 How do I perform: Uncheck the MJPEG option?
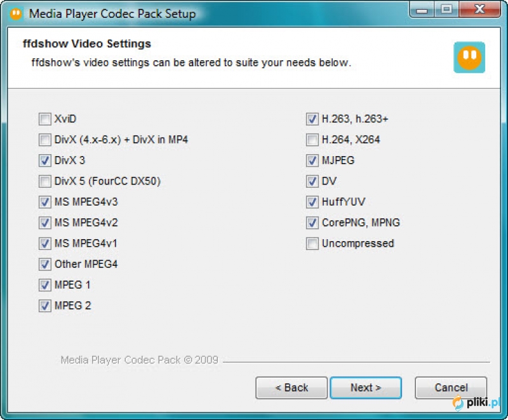[312, 161]
